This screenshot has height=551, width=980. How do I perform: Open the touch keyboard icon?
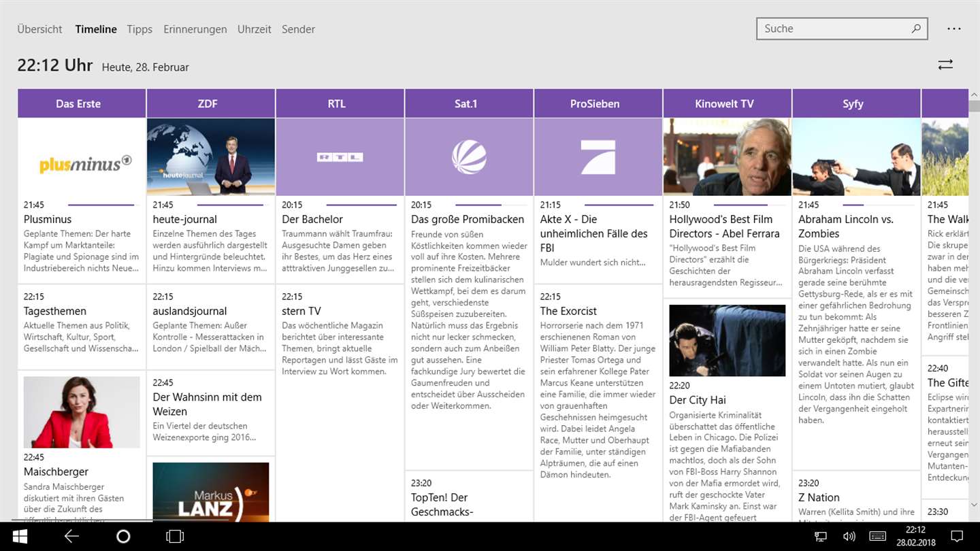pos(877,537)
